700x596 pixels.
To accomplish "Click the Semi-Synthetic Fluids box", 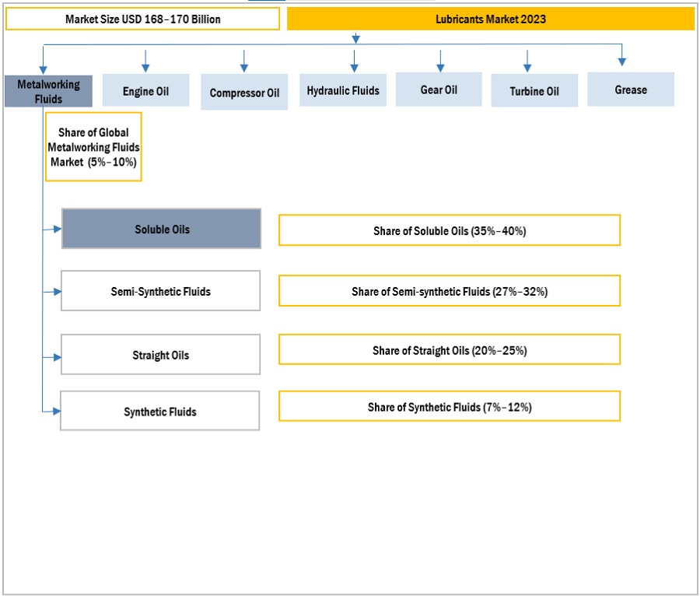I will point(160,291).
